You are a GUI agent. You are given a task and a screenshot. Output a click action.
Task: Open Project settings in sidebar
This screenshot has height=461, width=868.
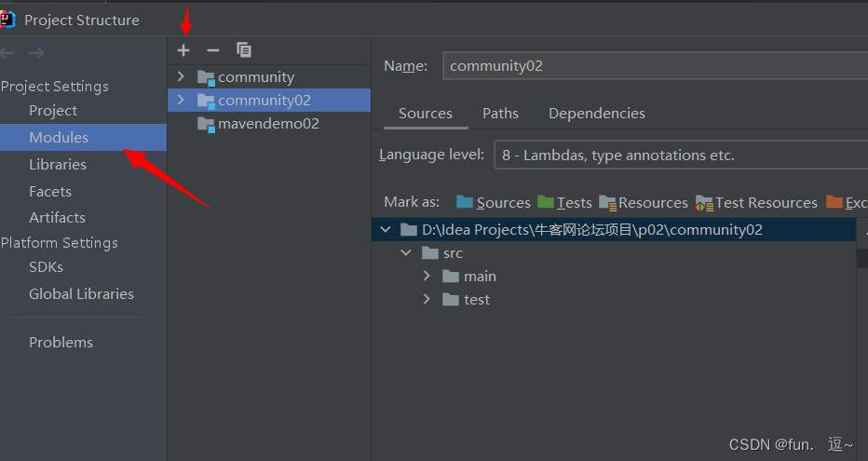[53, 111]
